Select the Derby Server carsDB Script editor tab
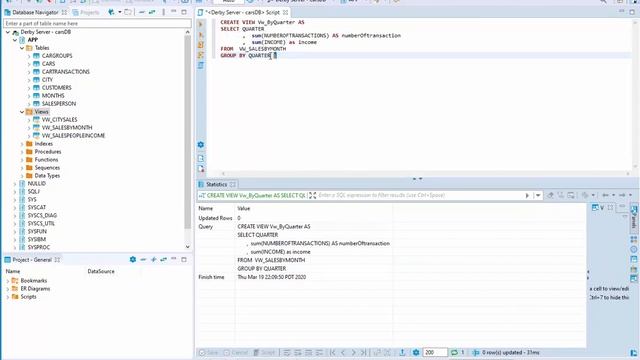640x360 pixels. coord(243,12)
